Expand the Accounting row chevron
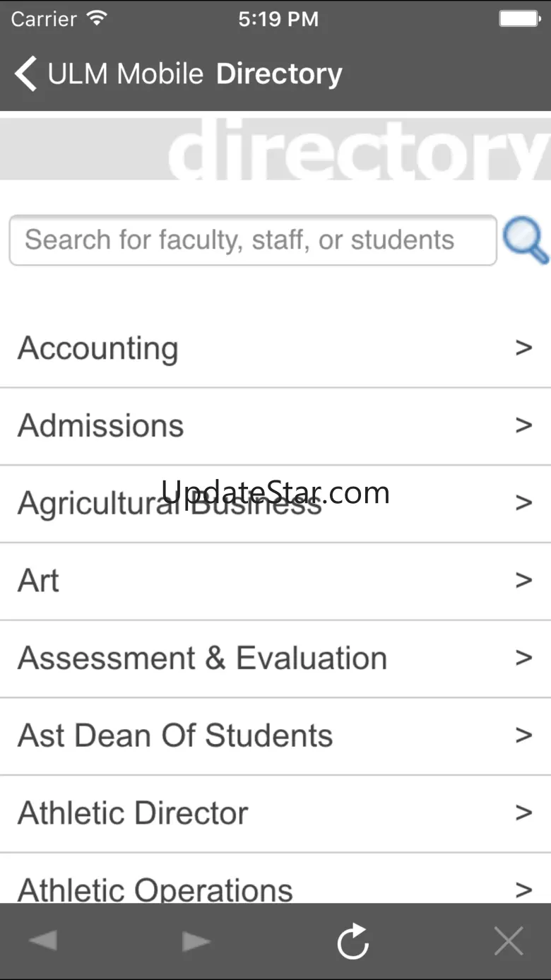551x980 pixels. tap(523, 348)
